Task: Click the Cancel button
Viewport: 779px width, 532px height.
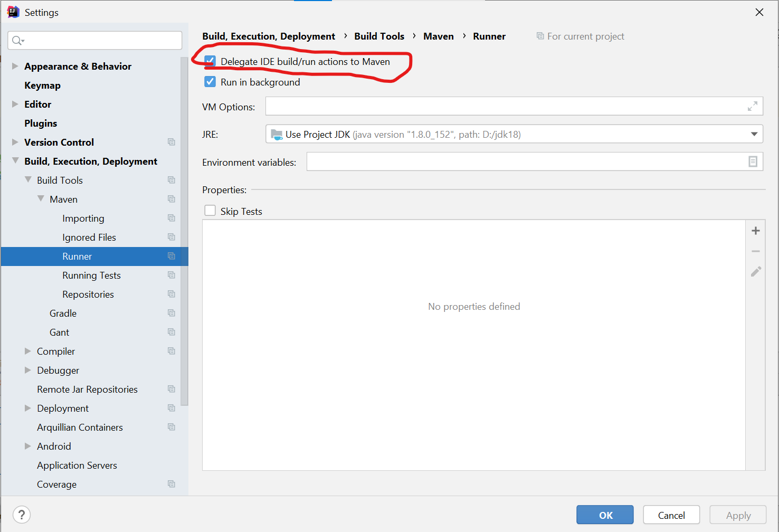Action: (x=671, y=515)
